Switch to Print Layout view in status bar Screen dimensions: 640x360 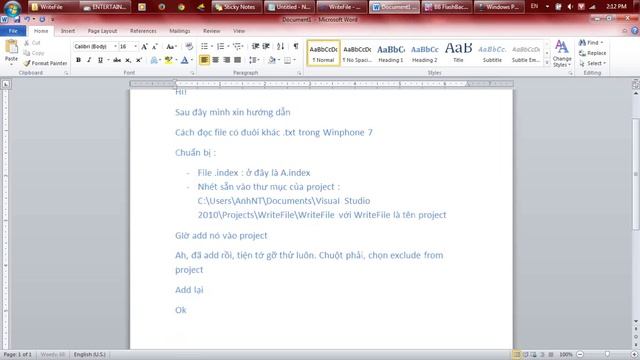tap(517, 354)
